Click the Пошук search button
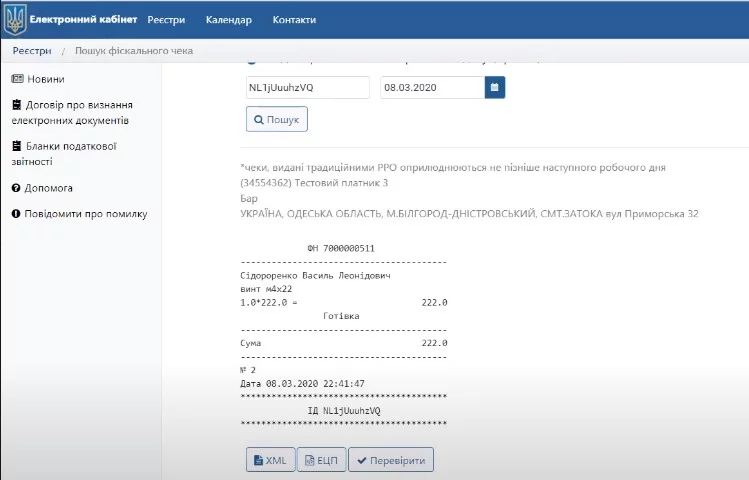 click(277, 119)
